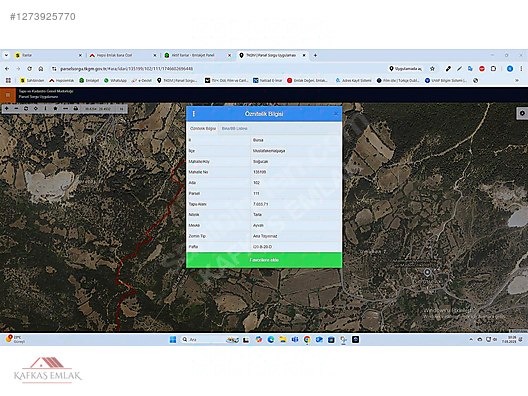Viewport: 528px width, 396px height.
Task: Open the Hepsiemlak bookmark
Action: (x=62, y=80)
